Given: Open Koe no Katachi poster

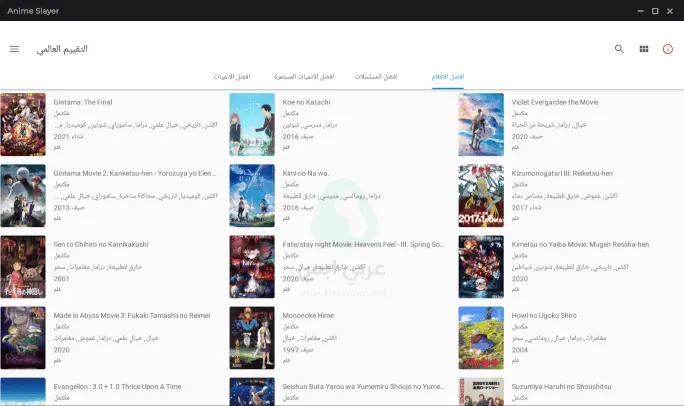Looking at the screenshot, I should [x=252, y=124].
